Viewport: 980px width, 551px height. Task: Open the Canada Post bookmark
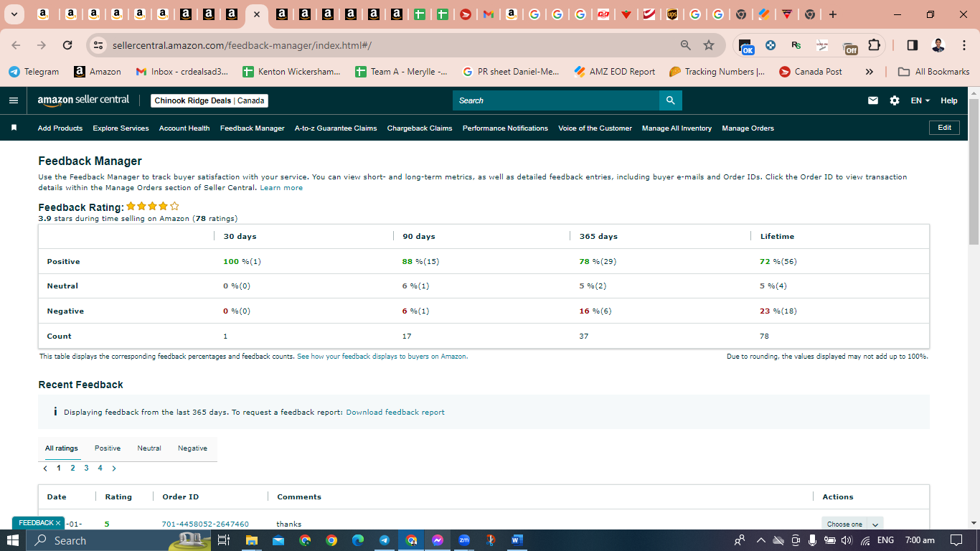coord(811,72)
